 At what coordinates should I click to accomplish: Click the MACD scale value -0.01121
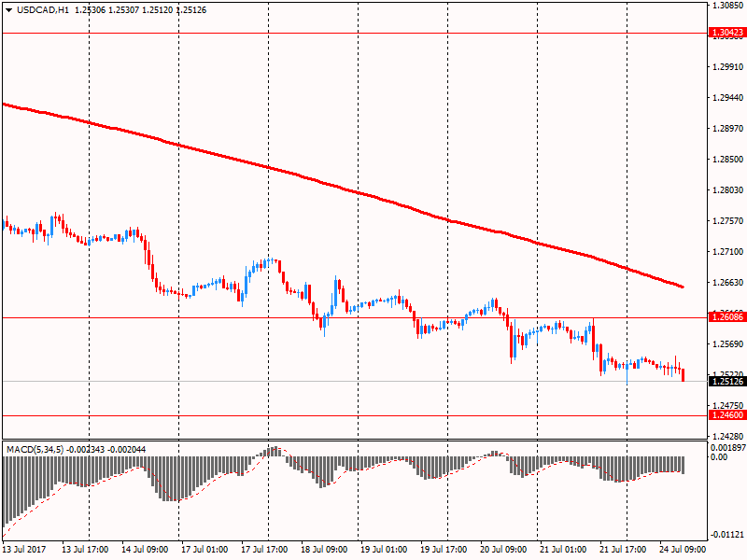728,535
